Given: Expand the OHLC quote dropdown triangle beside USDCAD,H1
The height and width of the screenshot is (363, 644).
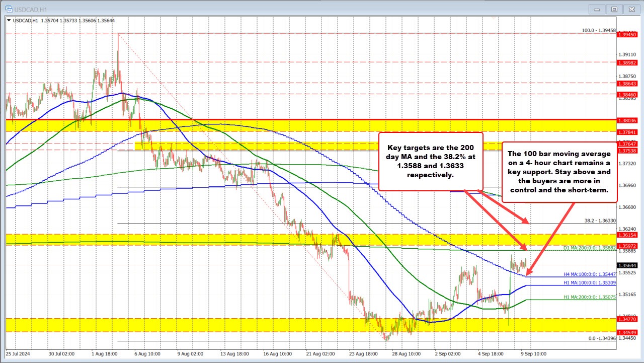Looking at the screenshot, I should (9, 21).
